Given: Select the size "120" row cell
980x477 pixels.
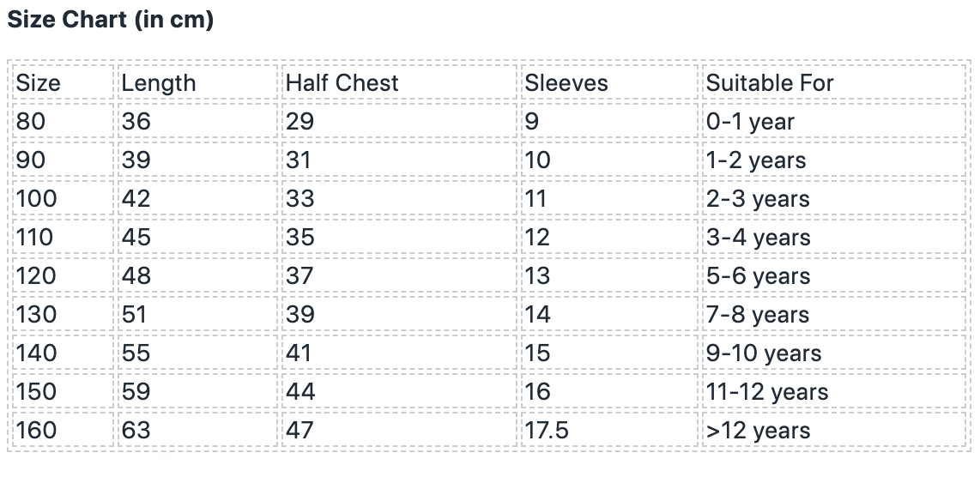Looking at the screenshot, I should tap(36, 276).
